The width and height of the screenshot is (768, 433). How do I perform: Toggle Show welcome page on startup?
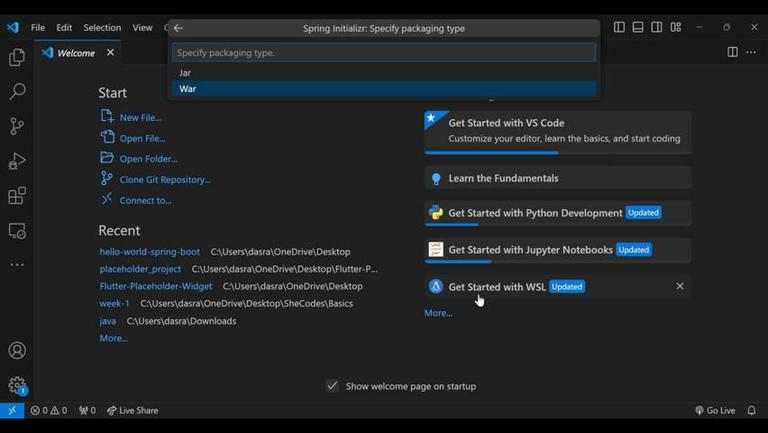332,386
